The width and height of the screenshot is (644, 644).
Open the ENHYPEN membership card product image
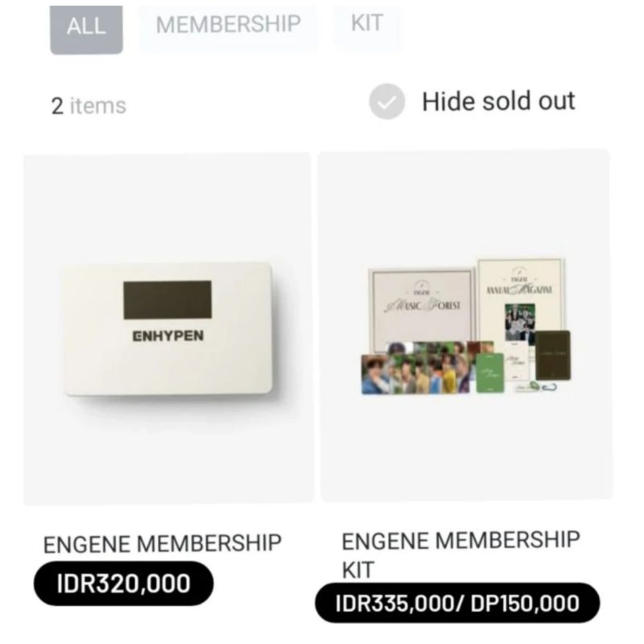pyautogui.click(x=167, y=328)
